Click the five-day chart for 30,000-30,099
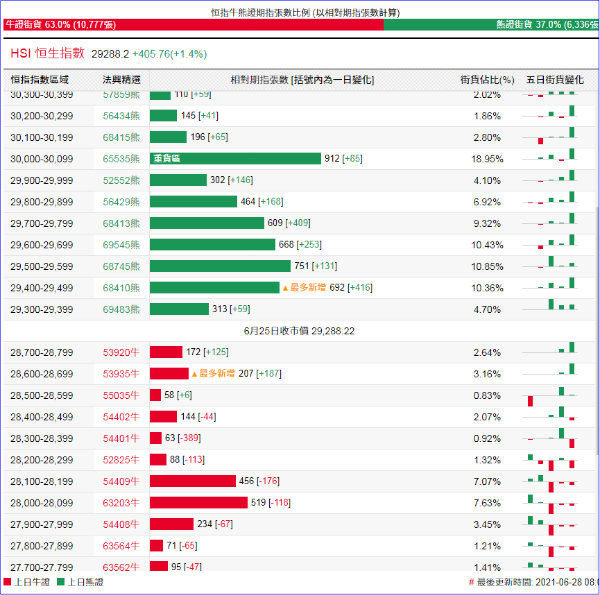The image size is (600, 595). click(x=550, y=156)
